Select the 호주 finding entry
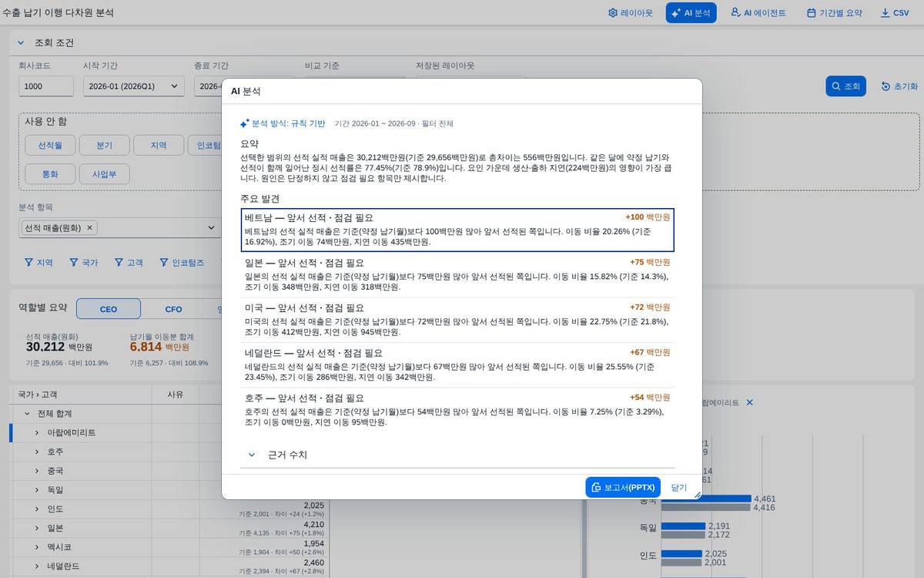Screen dimensions: 924x578 pyautogui.click(x=457, y=410)
